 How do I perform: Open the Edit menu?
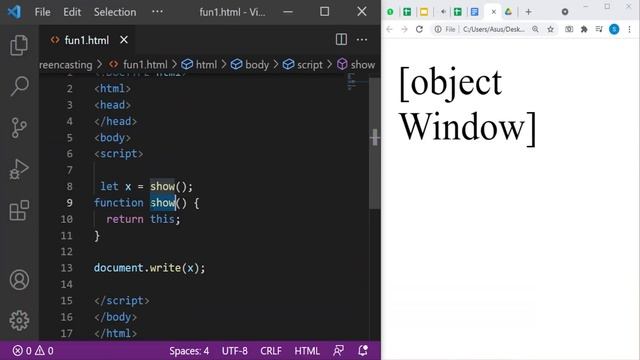(72, 12)
